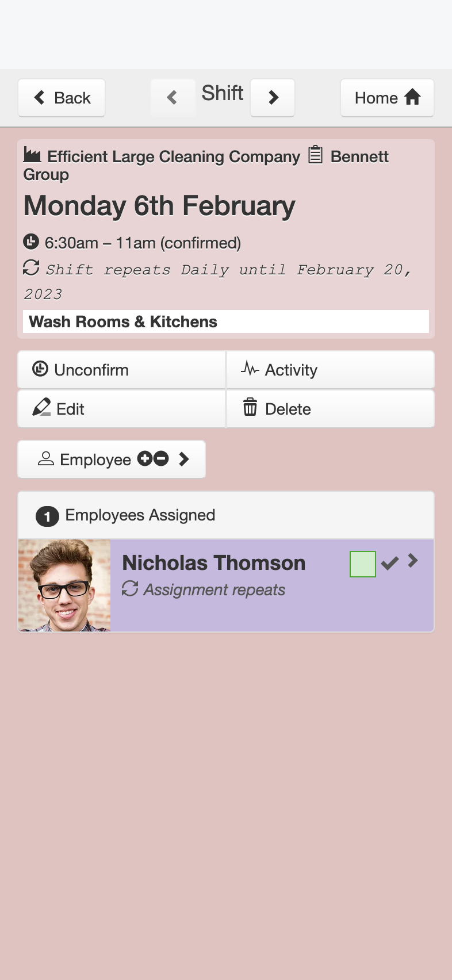Click the Activity pulse icon
This screenshot has width=452, height=980.
(x=250, y=368)
